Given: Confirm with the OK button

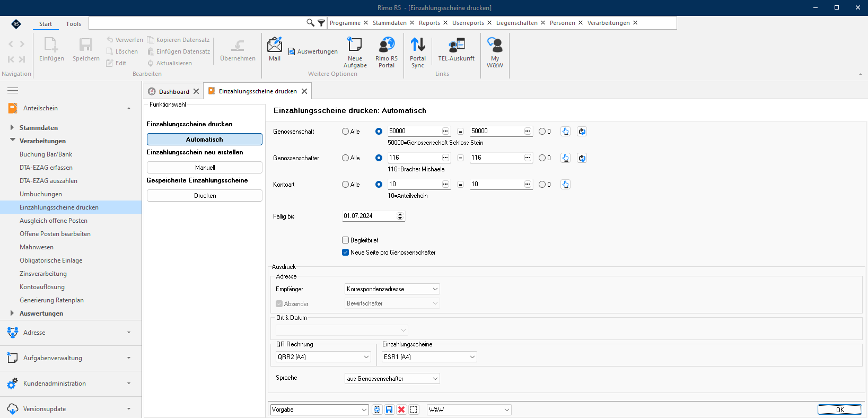Looking at the screenshot, I should (840, 410).
